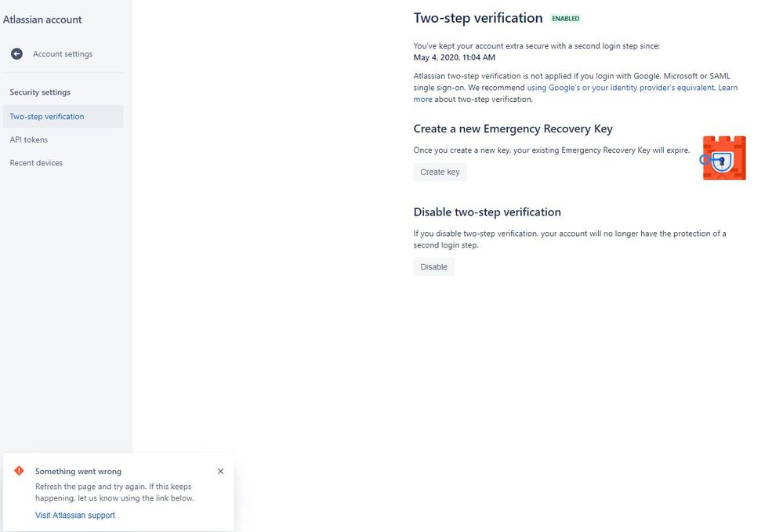The height and width of the screenshot is (532, 783).
Task: Dismiss the Something went wrong notification
Action: (x=221, y=471)
